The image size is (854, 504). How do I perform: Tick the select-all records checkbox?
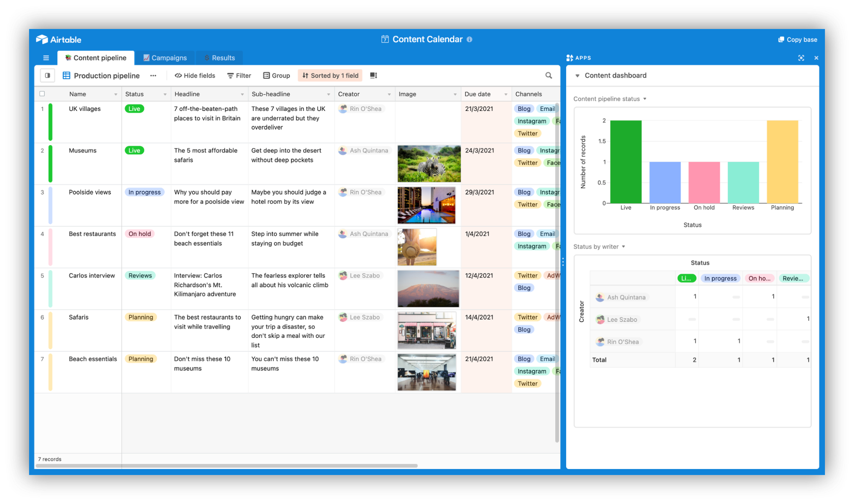coord(42,94)
